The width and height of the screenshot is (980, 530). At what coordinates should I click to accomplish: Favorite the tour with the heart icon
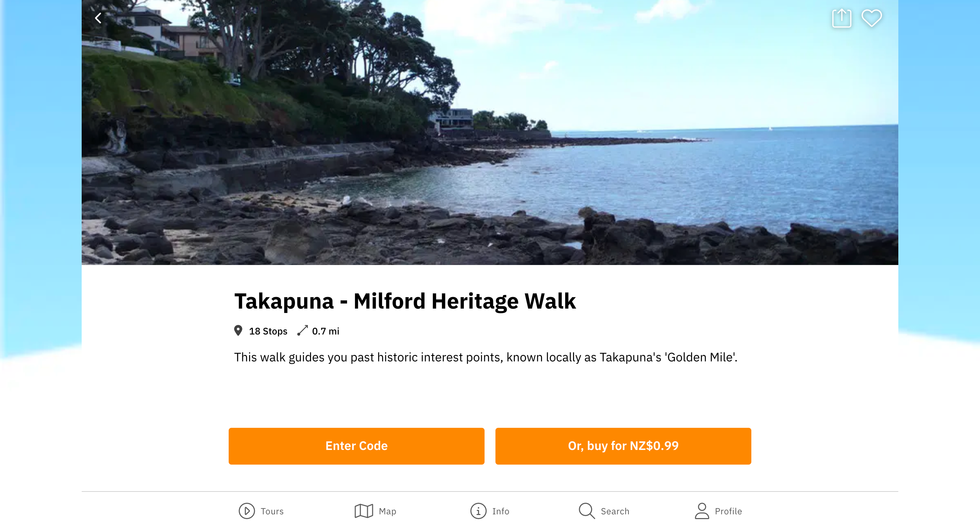point(871,18)
